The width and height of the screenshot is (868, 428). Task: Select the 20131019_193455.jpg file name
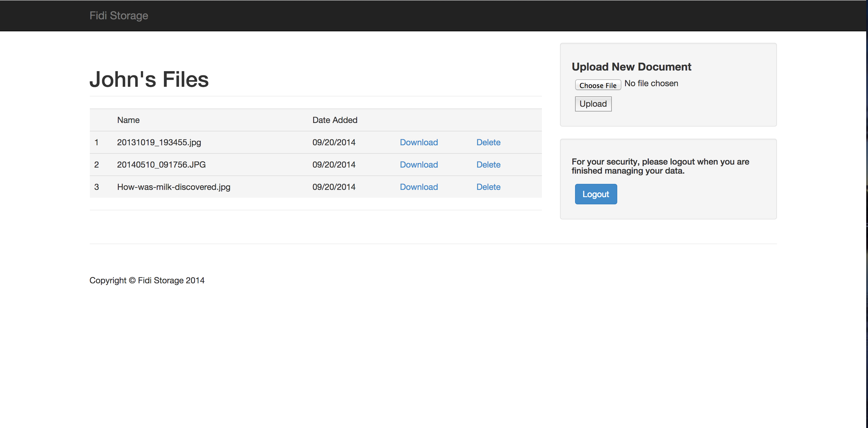(x=159, y=142)
